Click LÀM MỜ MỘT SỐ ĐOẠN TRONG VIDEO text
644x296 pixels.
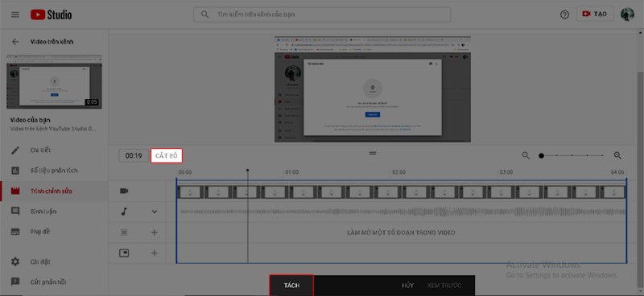coord(401,232)
